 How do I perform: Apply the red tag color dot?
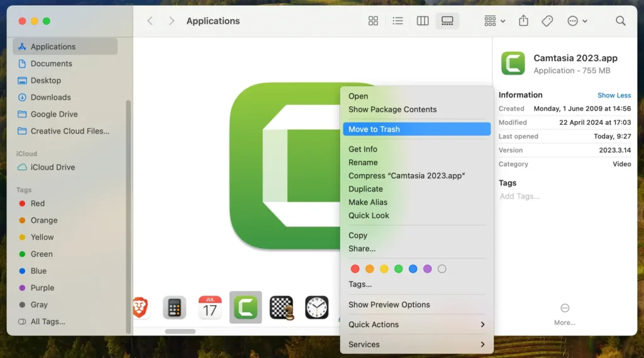click(x=355, y=269)
